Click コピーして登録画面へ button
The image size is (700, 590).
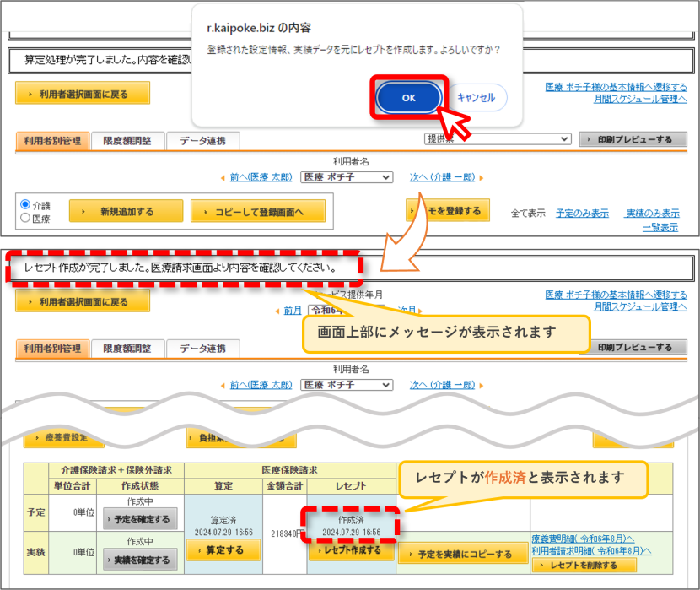pos(258,211)
